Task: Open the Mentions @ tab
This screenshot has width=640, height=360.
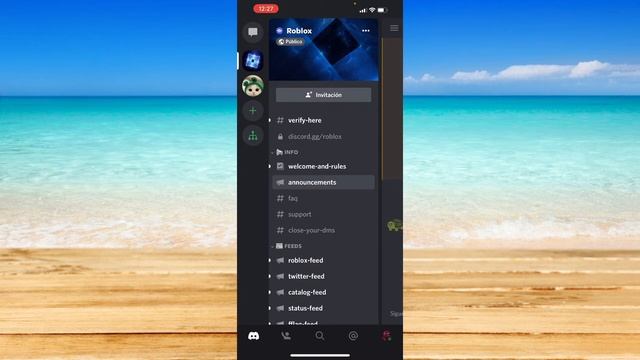Action: [353, 336]
